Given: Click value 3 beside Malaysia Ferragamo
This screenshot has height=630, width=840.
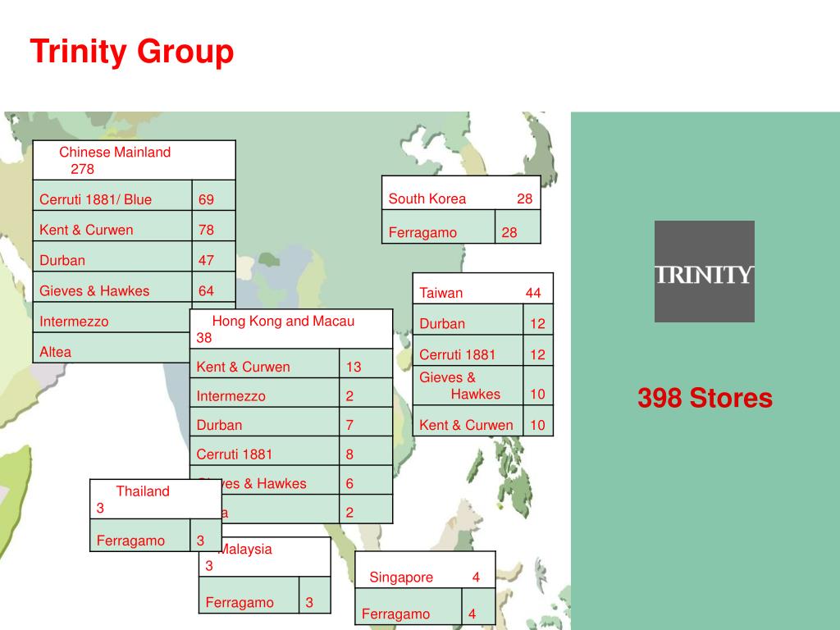Looking at the screenshot, I should [x=315, y=596].
